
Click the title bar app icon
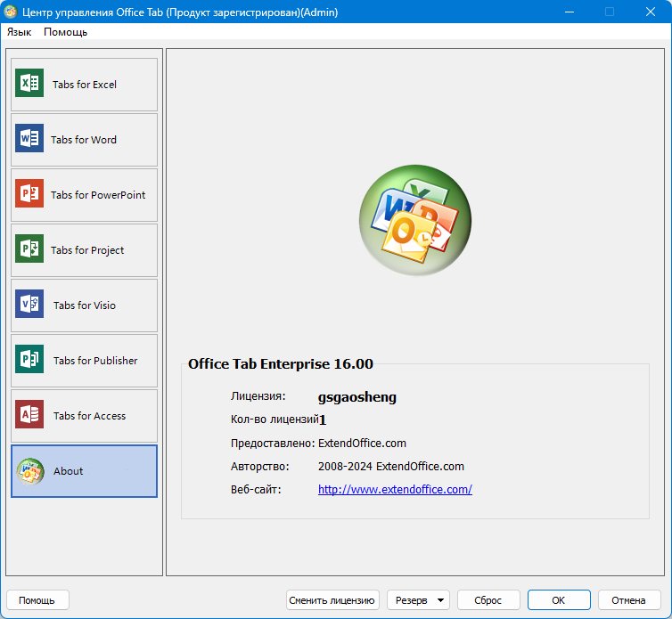(11, 12)
